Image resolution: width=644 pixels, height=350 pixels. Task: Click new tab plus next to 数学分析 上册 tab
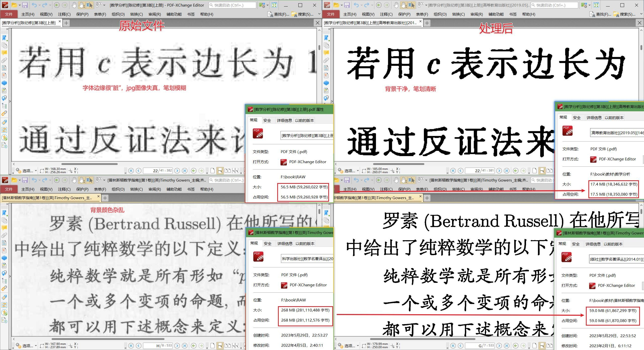66,23
